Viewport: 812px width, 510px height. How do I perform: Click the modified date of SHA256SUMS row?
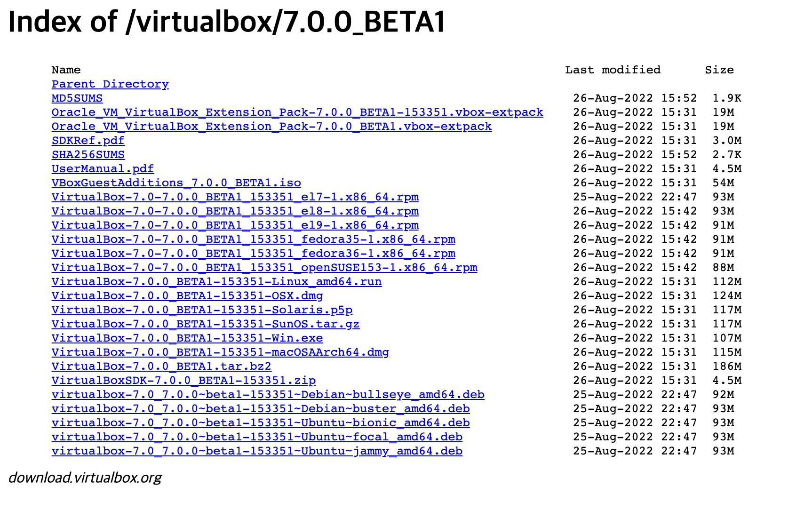pos(635,155)
